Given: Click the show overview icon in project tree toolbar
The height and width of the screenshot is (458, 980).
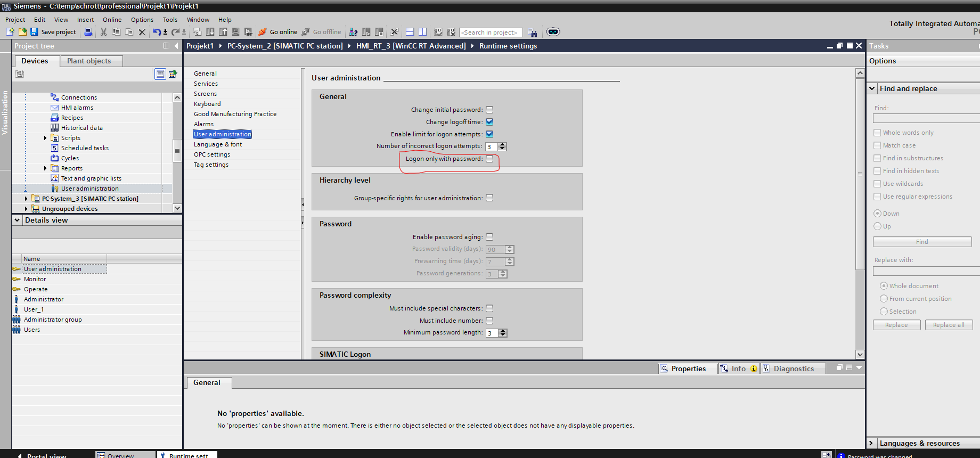Looking at the screenshot, I should point(160,74).
